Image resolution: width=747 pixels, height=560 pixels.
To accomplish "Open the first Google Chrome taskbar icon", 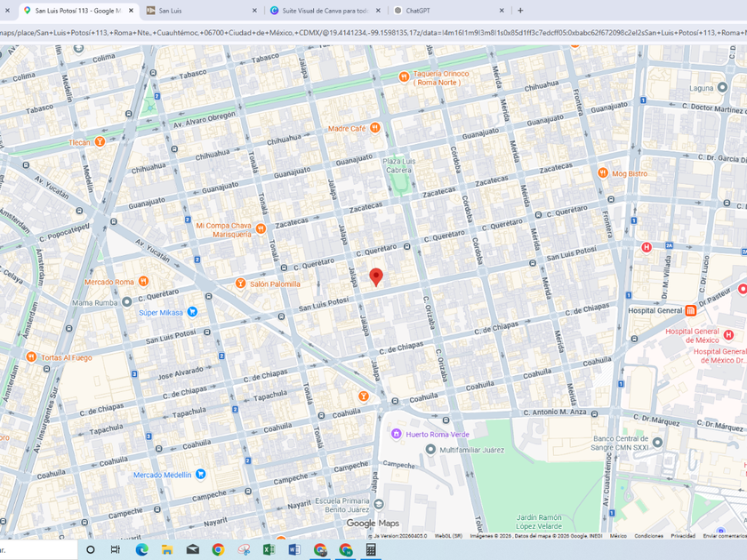I will (218, 549).
